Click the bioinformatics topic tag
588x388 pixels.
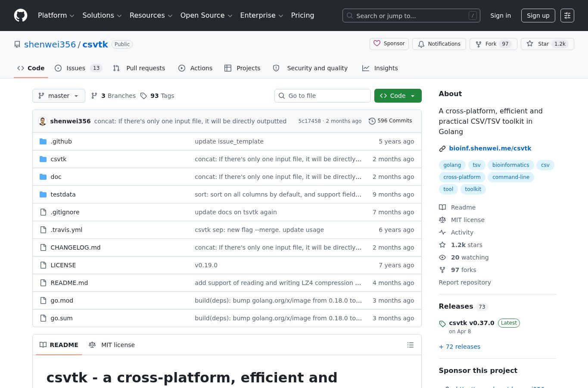[x=510, y=165]
